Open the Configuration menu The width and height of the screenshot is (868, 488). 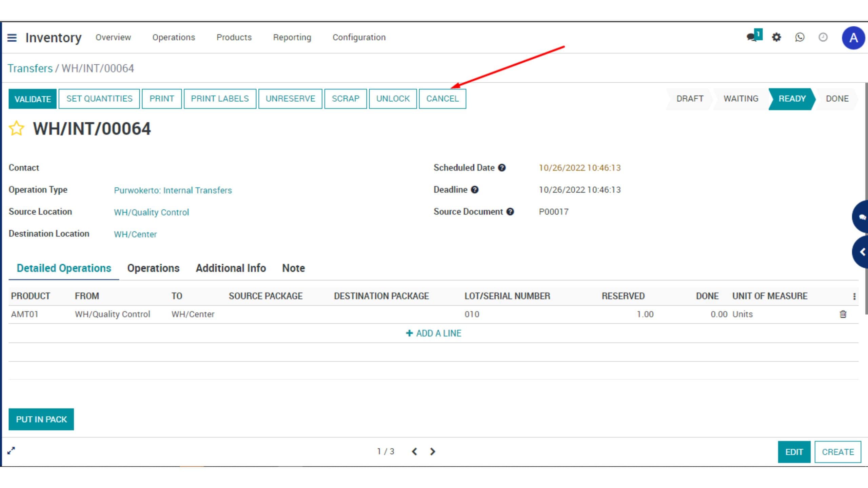[359, 37]
